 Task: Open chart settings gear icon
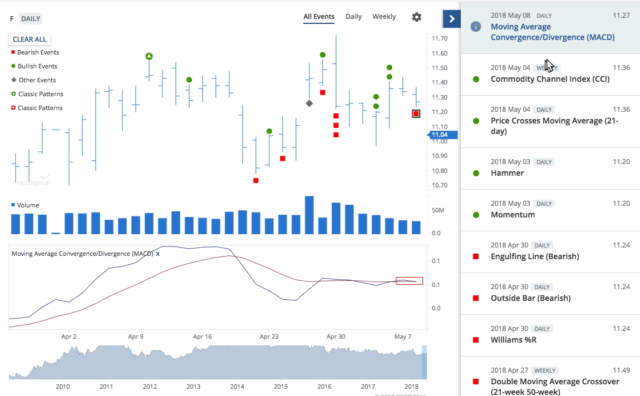pyautogui.click(x=416, y=17)
